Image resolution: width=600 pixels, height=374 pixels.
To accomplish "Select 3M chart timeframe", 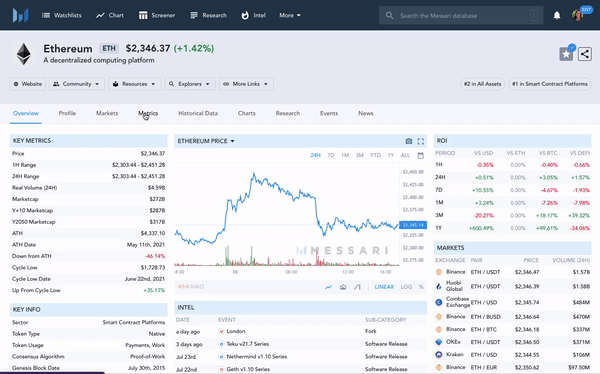I will (x=360, y=155).
